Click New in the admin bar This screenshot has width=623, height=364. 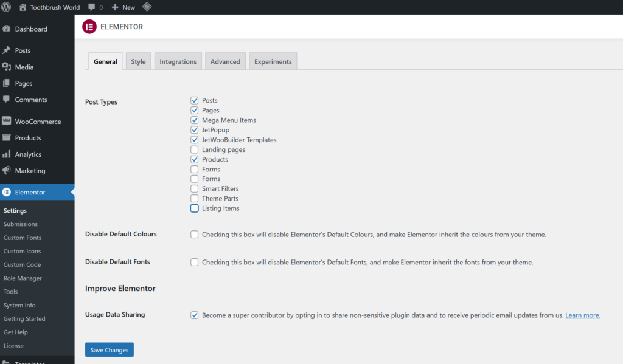pyautogui.click(x=128, y=7)
